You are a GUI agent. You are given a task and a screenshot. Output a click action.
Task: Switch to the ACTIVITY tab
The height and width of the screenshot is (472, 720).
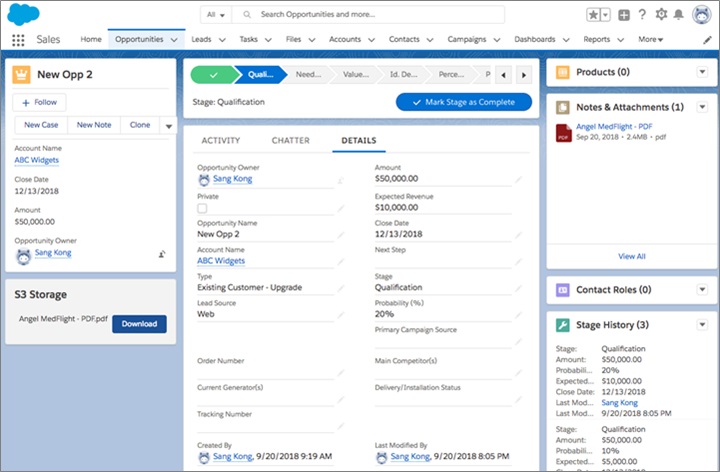220,140
